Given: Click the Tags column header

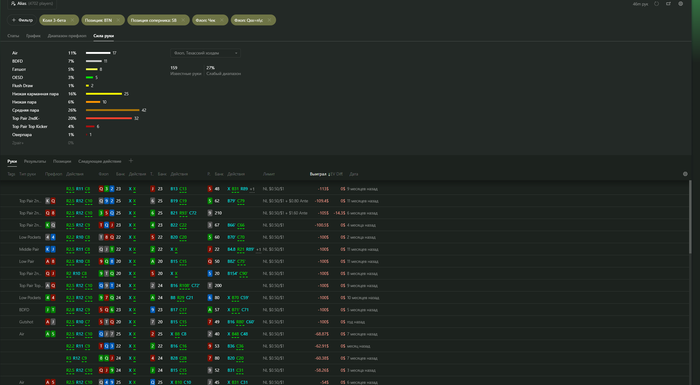Looking at the screenshot, I should pos(11,174).
